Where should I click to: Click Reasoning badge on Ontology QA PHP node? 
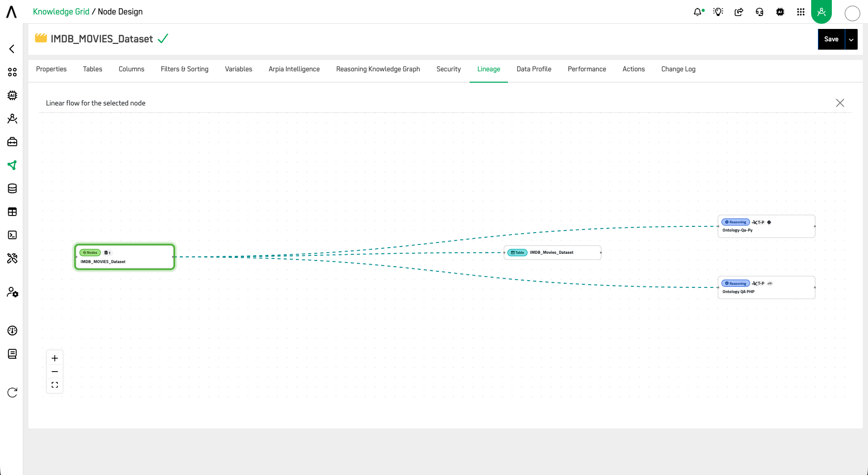pos(736,283)
